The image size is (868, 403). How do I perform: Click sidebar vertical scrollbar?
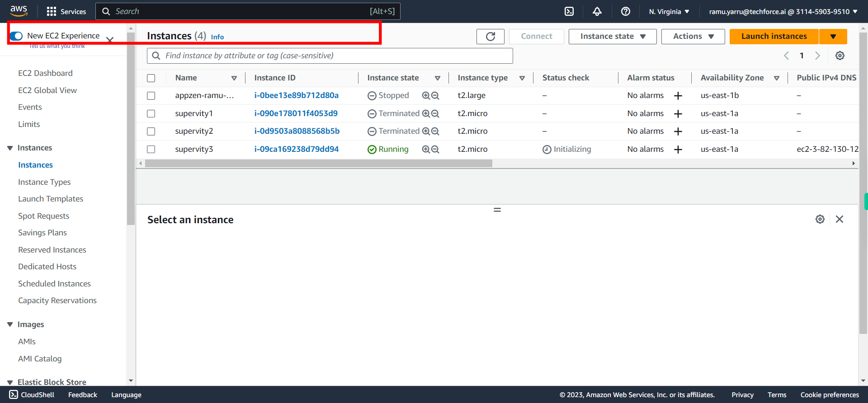click(x=131, y=128)
